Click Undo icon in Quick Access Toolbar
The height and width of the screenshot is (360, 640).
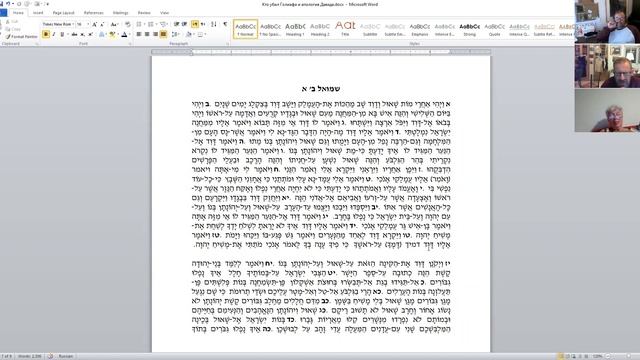[x=8, y=4]
